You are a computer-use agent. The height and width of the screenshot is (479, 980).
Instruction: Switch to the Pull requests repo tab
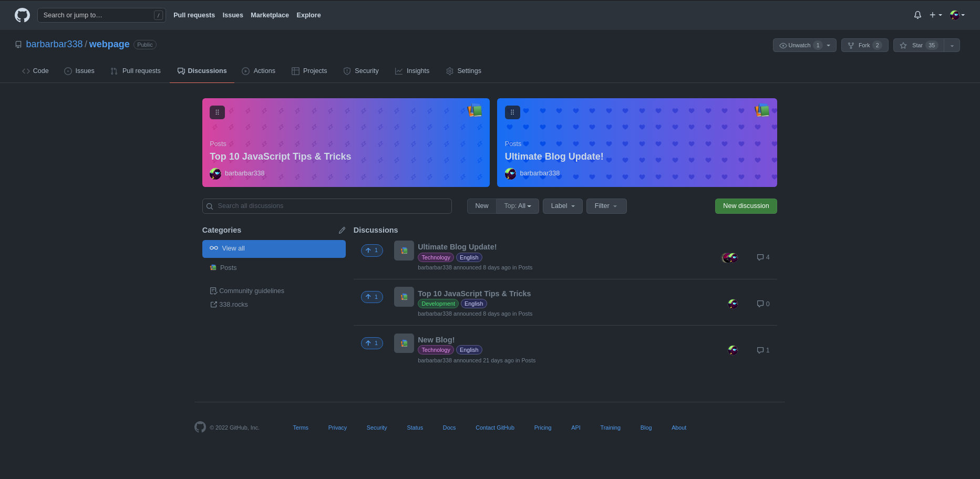136,71
